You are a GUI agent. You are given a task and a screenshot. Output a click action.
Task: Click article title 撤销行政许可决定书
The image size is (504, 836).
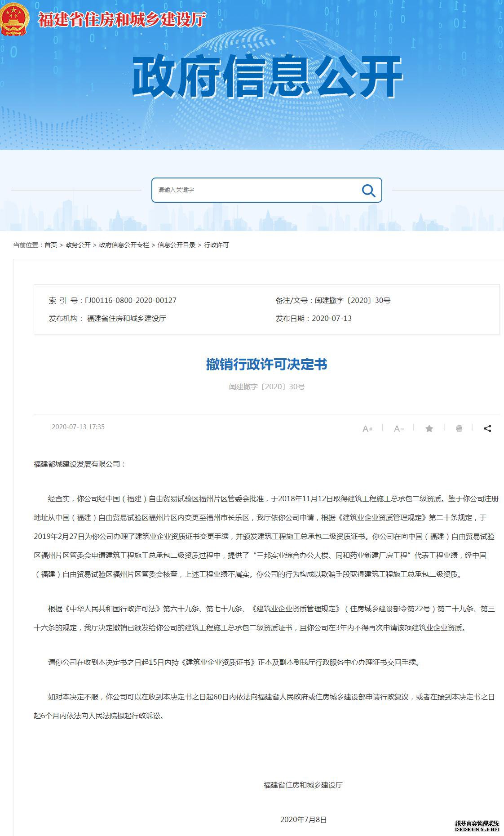tap(267, 364)
